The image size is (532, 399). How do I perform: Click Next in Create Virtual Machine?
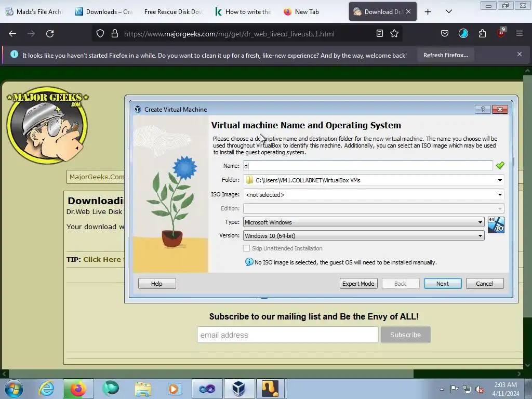click(443, 284)
